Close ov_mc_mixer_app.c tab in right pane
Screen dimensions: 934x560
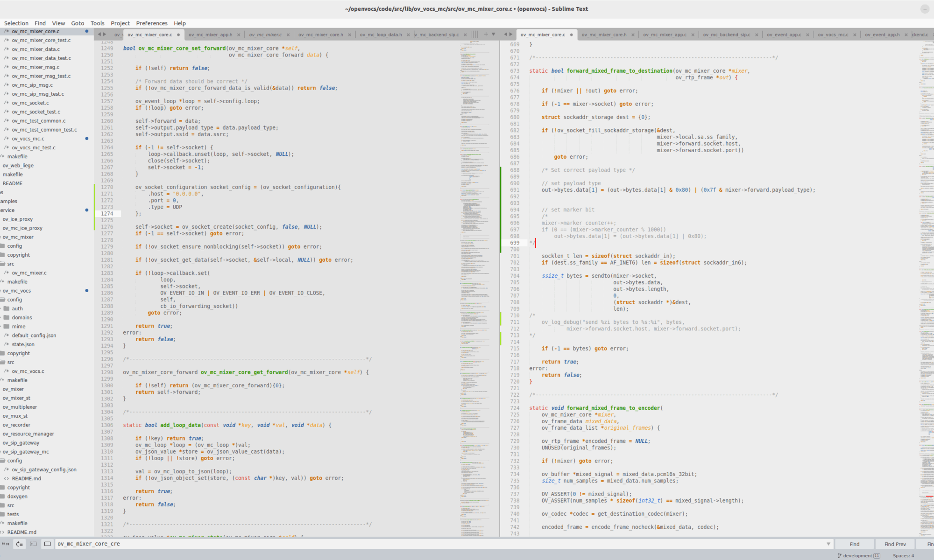pyautogui.click(x=693, y=35)
